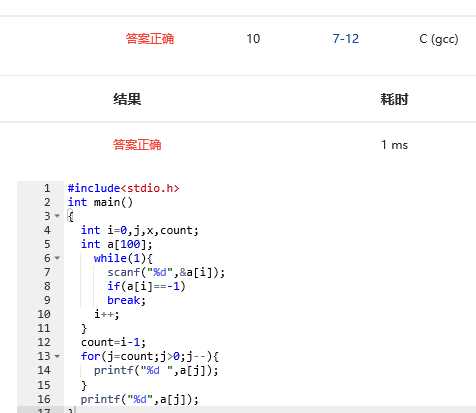Click the 结果 column header
476x413 pixels.
pyautogui.click(x=127, y=99)
